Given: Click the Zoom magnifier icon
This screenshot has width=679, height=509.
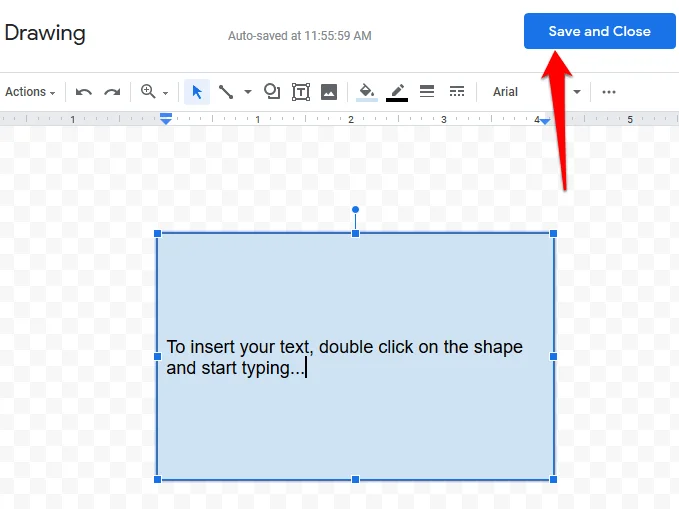Looking at the screenshot, I should tap(148, 91).
